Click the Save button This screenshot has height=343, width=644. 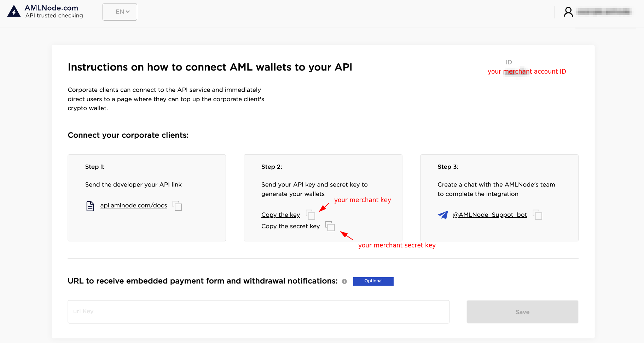point(522,312)
